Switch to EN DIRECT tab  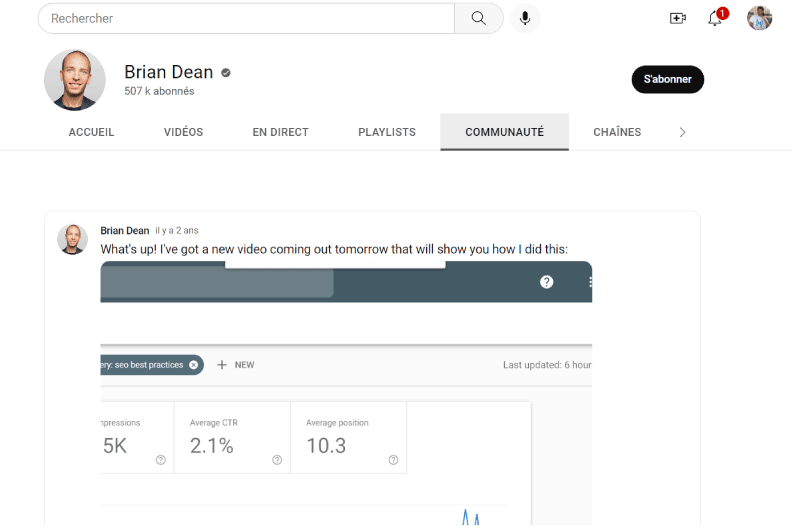[280, 132]
